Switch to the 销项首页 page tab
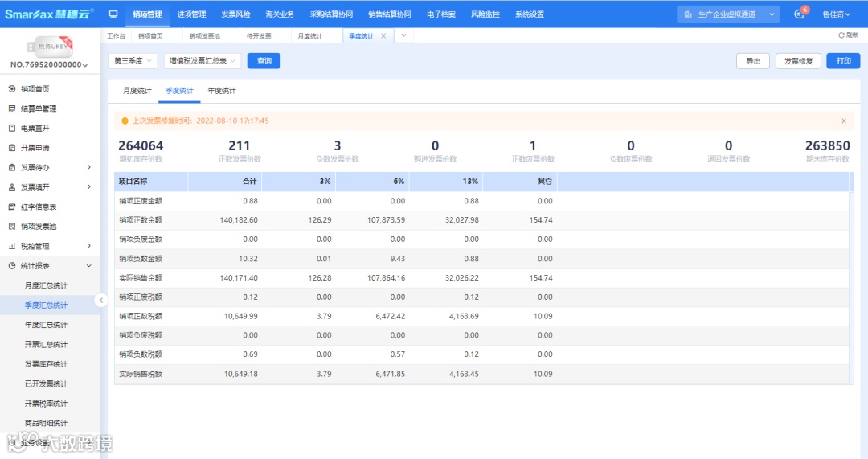This screenshot has height=459, width=868. 150,36
